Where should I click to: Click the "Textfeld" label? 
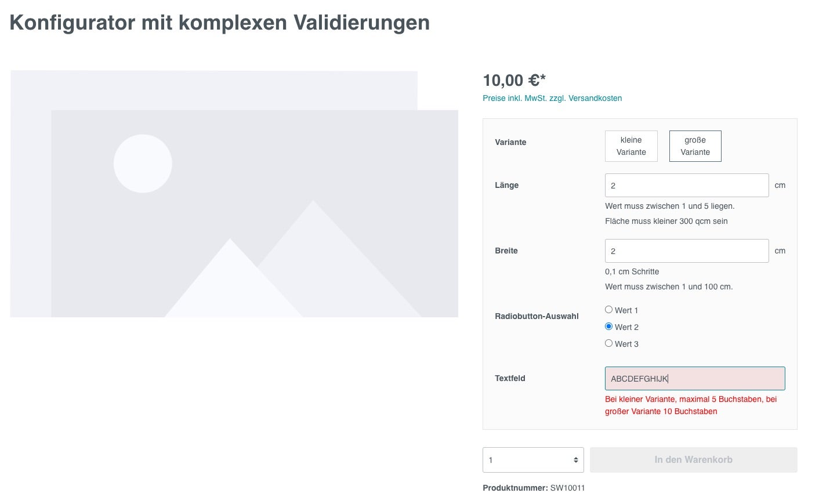click(x=510, y=378)
